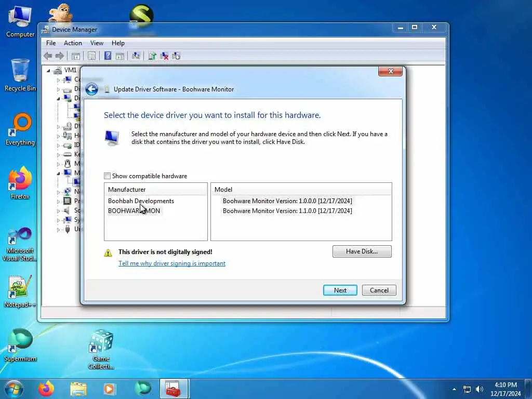Click the Have Disk... button
Viewport: 532px width, 399px height.
[362, 251]
